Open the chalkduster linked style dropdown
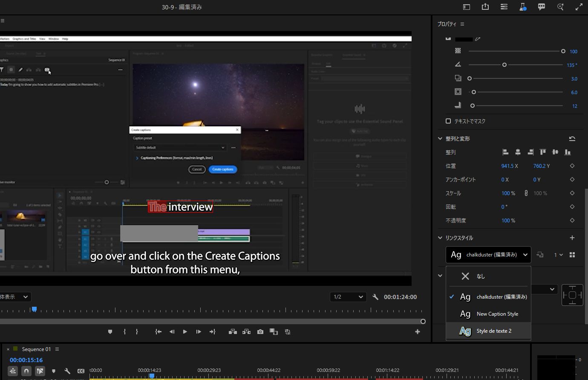Viewport: 588px width, 380px height. coord(488,255)
